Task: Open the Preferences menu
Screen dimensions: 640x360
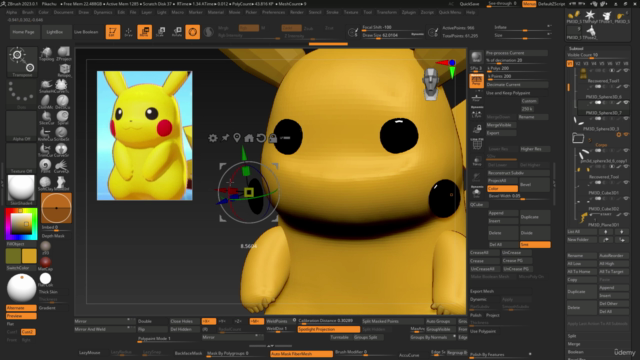Action: [273, 12]
